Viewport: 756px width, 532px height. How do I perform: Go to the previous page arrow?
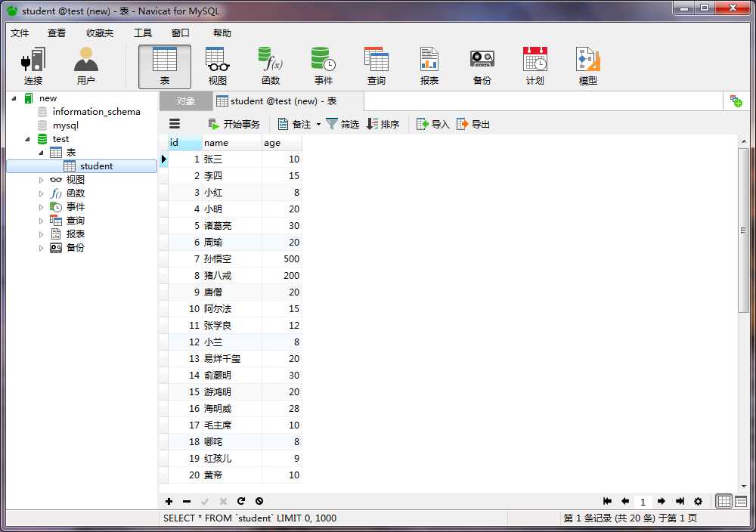625,501
